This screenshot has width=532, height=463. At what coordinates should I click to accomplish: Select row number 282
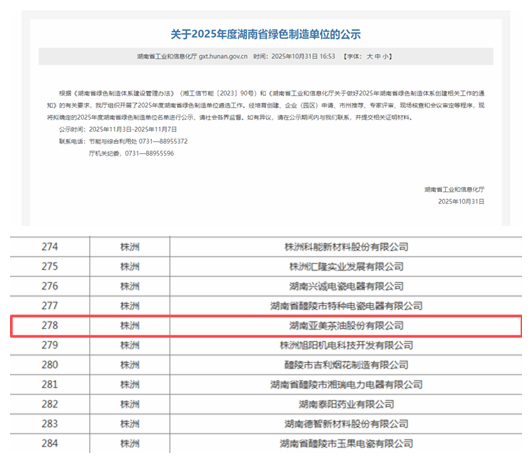click(50, 404)
